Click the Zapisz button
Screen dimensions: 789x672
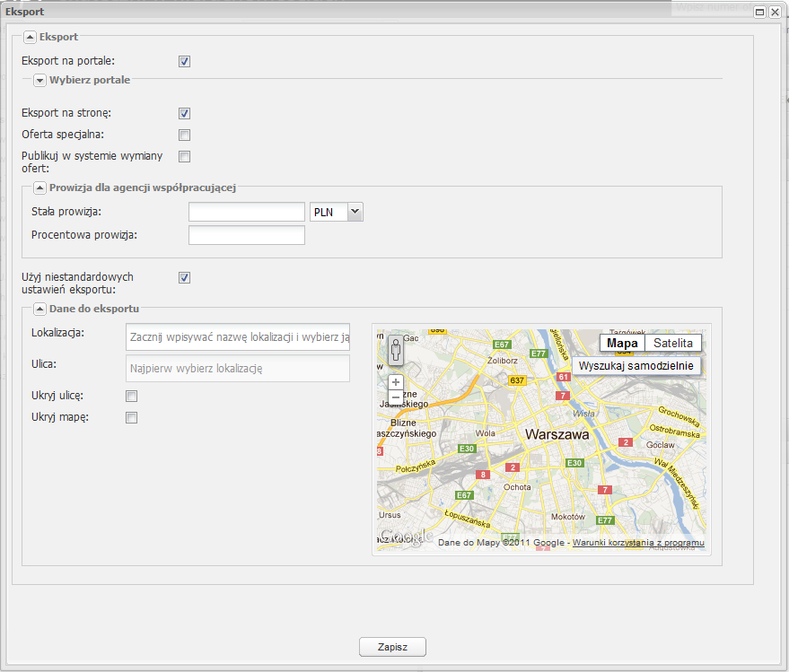392,647
